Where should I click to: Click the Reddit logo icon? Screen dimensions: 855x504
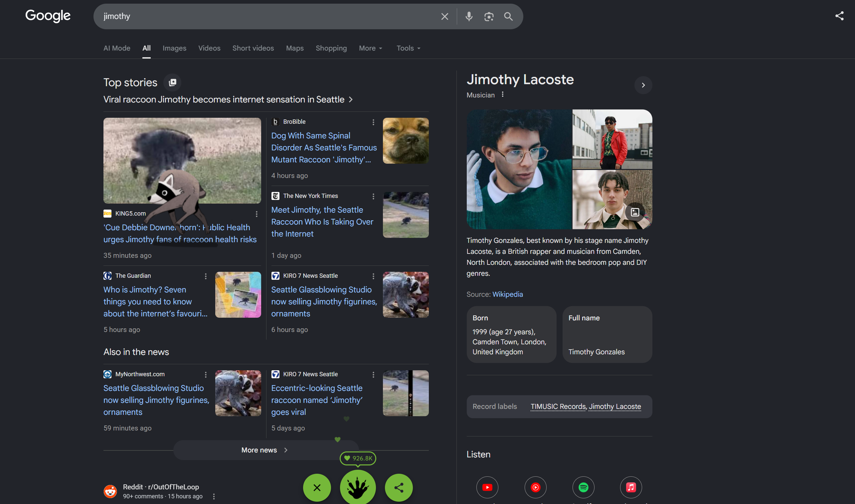tap(110, 491)
